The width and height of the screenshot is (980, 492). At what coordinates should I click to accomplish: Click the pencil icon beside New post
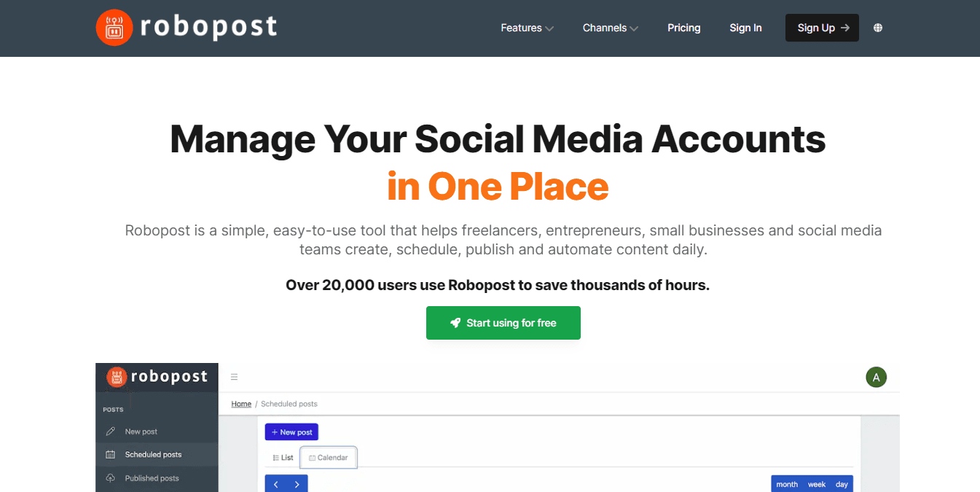tap(111, 432)
